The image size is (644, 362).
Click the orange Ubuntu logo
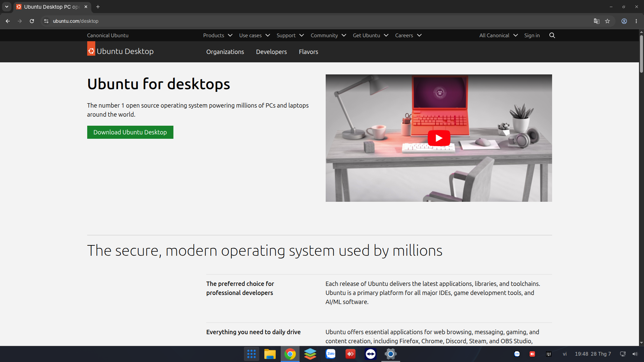pyautogui.click(x=91, y=49)
